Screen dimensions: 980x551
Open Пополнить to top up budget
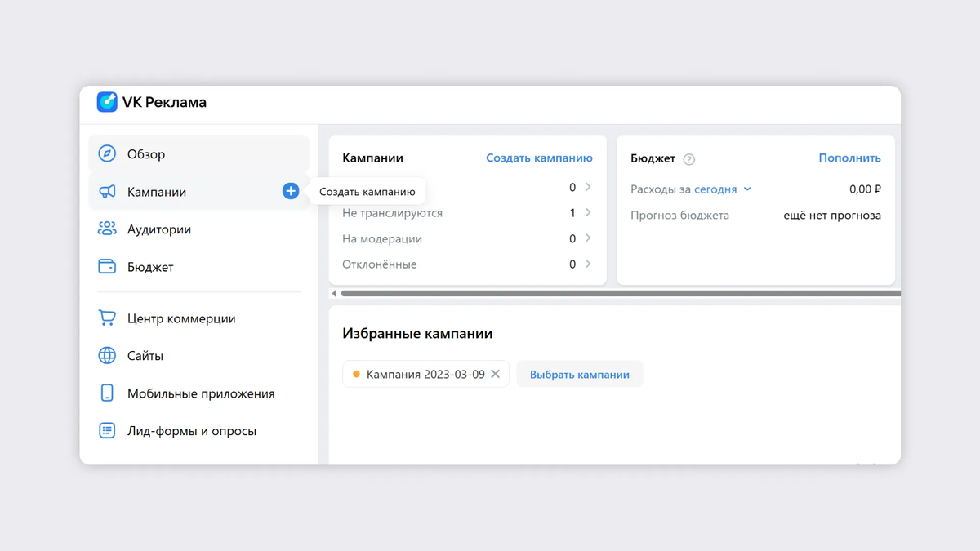point(849,158)
